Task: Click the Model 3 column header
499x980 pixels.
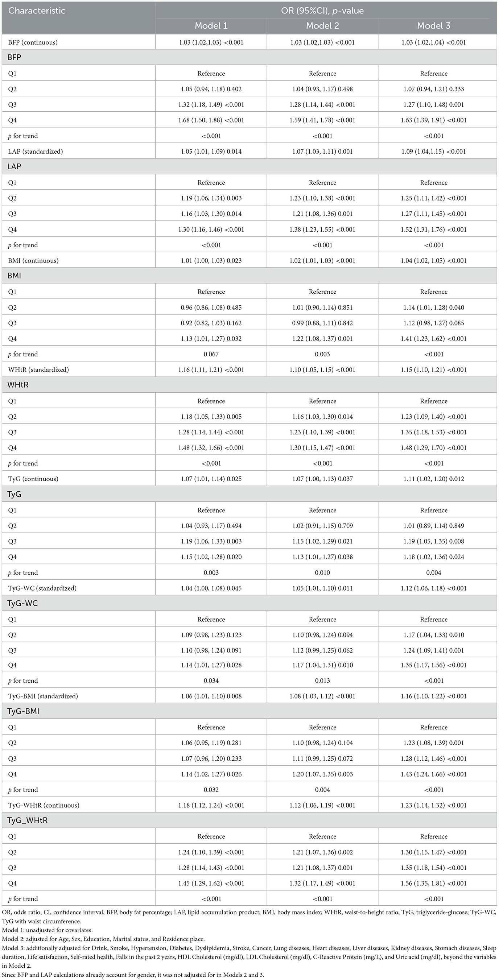Action: click(433, 26)
